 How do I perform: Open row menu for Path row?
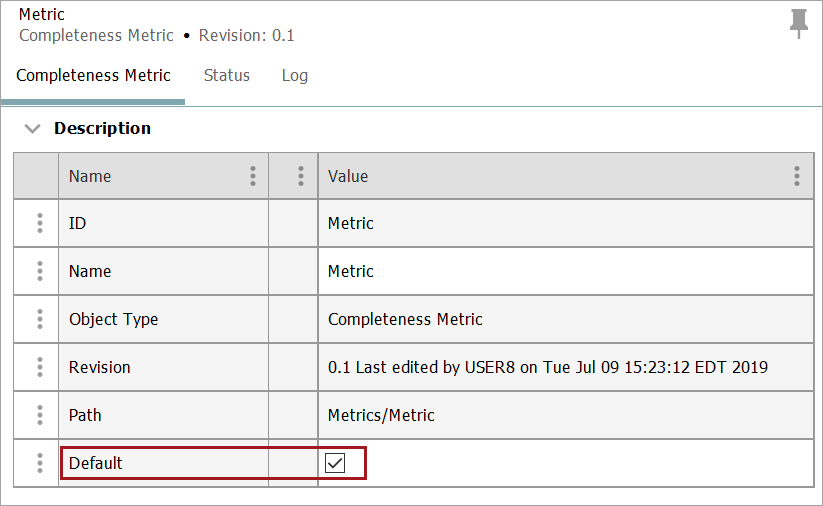point(40,415)
